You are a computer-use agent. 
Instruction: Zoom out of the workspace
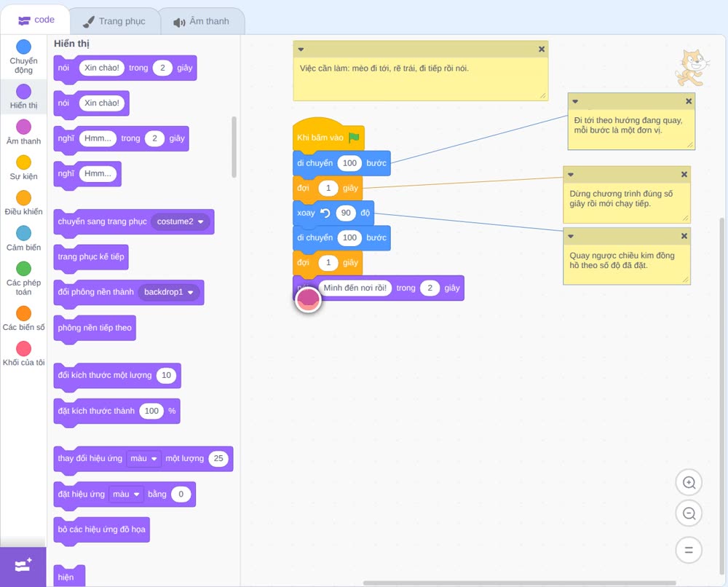(x=689, y=513)
